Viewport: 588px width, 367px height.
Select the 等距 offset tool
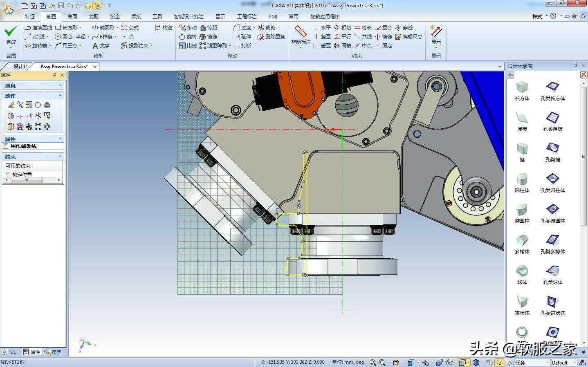pos(209,27)
